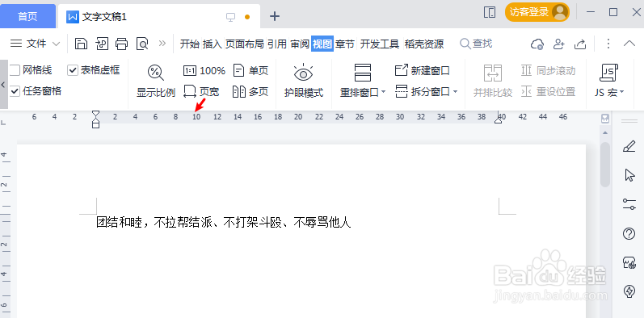This screenshot has width=644, height=318.
Task: Expand the 文件 menu dropdown arrow
Action: tap(57, 44)
